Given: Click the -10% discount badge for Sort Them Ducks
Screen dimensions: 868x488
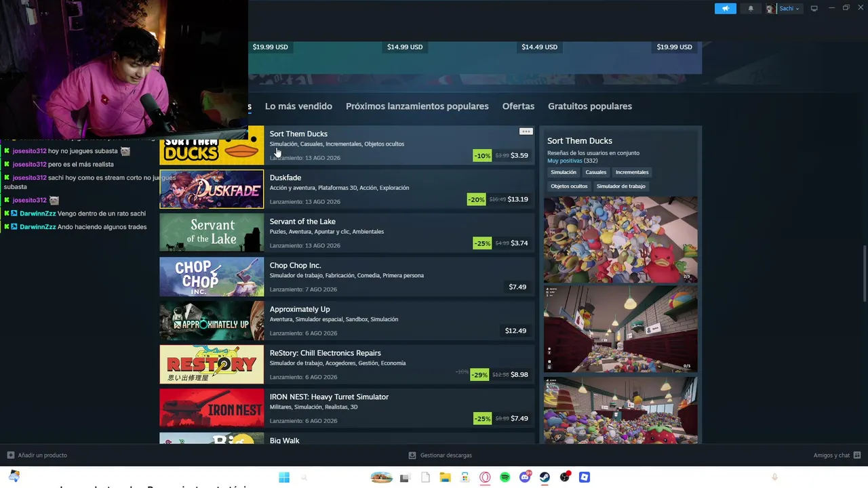Looking at the screenshot, I should [x=482, y=156].
